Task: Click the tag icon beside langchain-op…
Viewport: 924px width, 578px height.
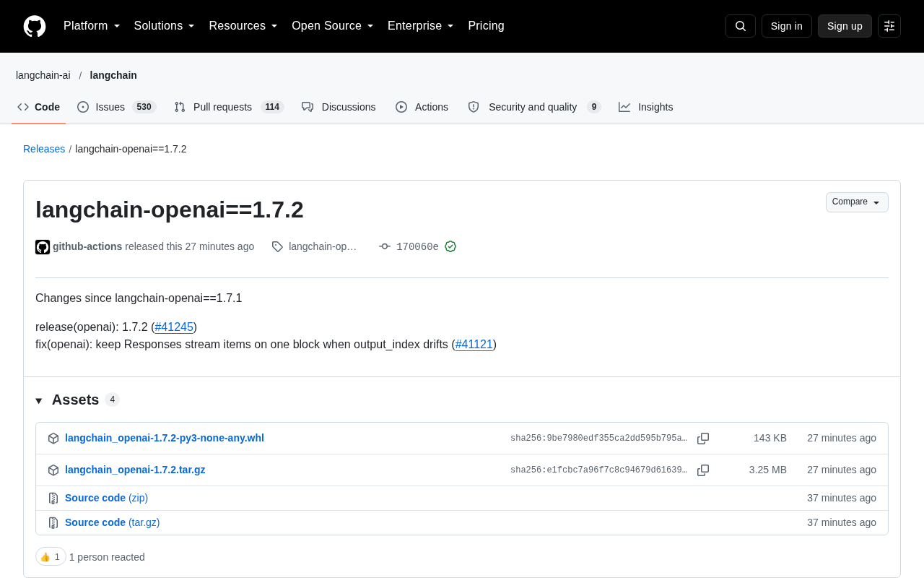Action: click(277, 246)
